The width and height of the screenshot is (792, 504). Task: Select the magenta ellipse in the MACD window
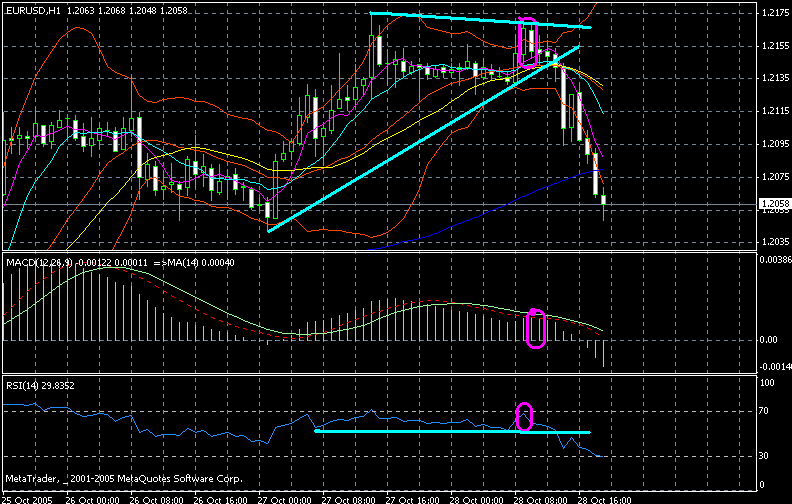click(x=536, y=329)
